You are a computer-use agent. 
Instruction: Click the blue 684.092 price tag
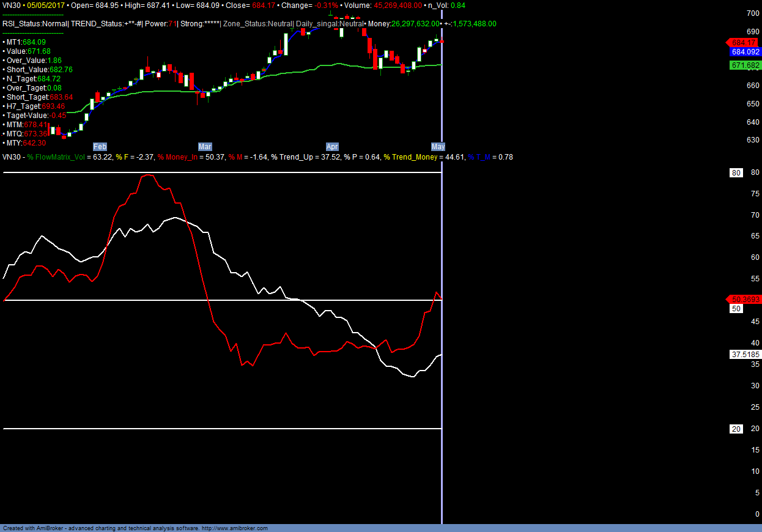coord(745,52)
